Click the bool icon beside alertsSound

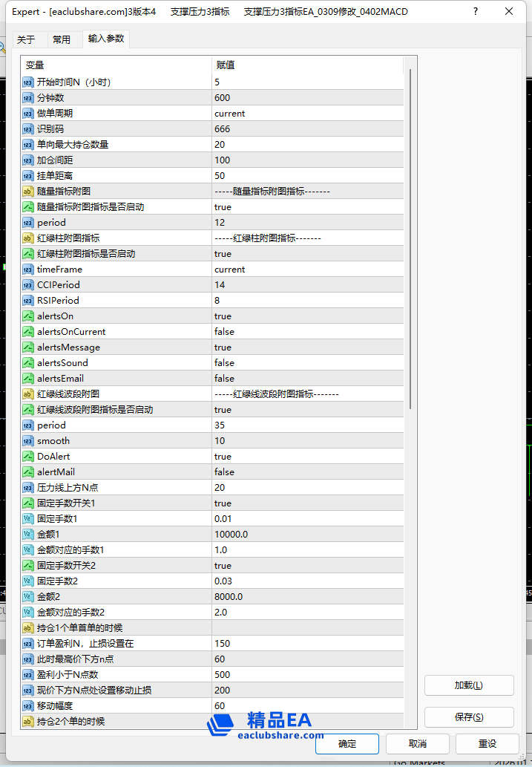(x=28, y=363)
